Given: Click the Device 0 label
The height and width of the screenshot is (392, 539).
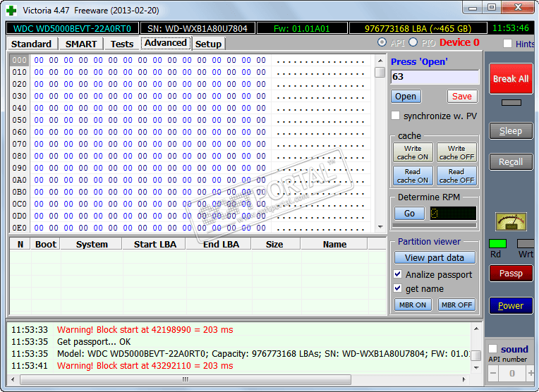Looking at the screenshot, I should (x=459, y=42).
